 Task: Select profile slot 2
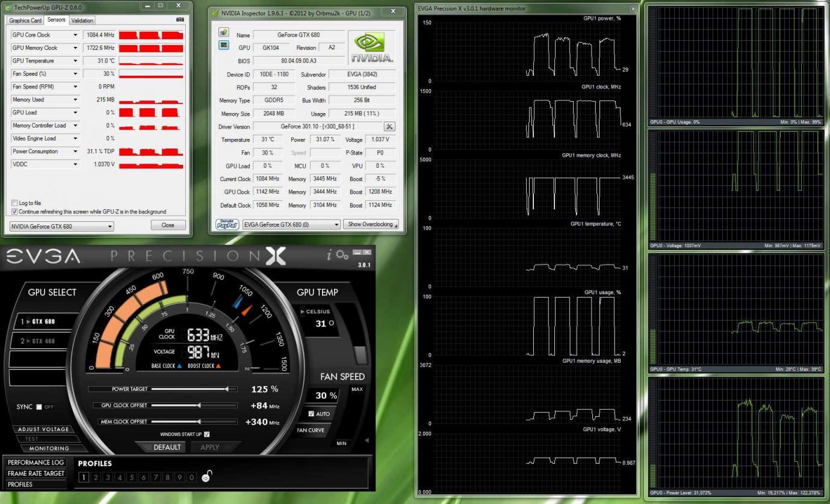(96, 477)
